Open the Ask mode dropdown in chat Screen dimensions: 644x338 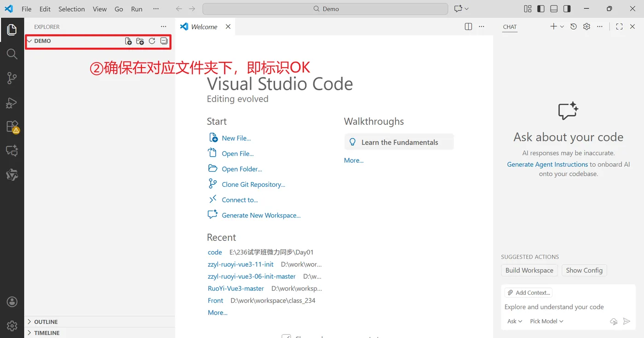[x=514, y=321]
